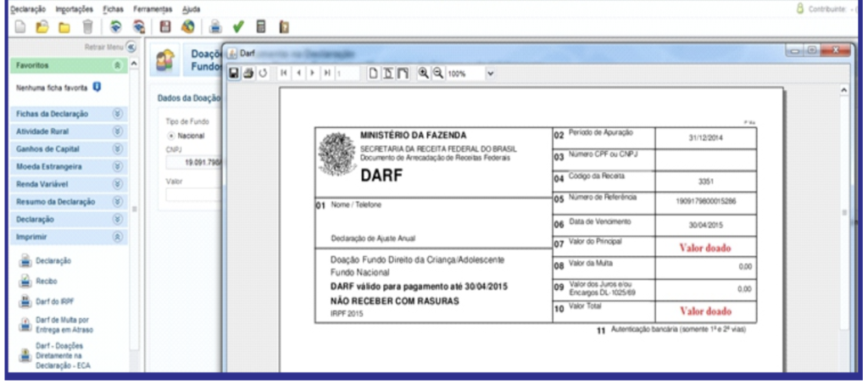Click the help book icon in toolbar

tap(284, 26)
